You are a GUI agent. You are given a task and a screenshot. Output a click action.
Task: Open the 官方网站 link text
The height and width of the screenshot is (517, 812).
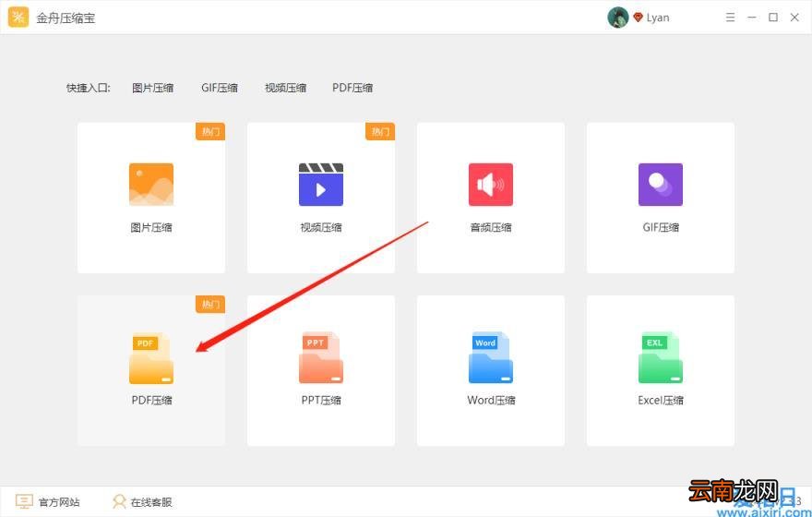click(x=59, y=502)
